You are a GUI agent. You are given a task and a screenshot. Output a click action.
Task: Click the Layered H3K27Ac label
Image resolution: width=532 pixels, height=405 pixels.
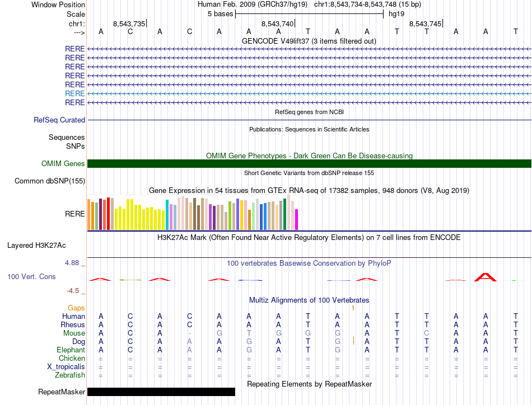(36, 246)
